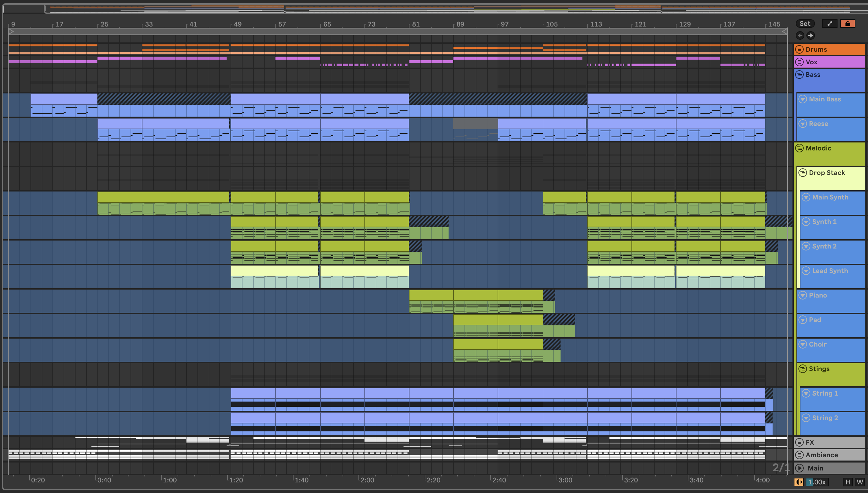Image resolution: width=868 pixels, height=493 pixels.
Task: Click the Lead Synth track fold icon
Action: [x=806, y=271]
